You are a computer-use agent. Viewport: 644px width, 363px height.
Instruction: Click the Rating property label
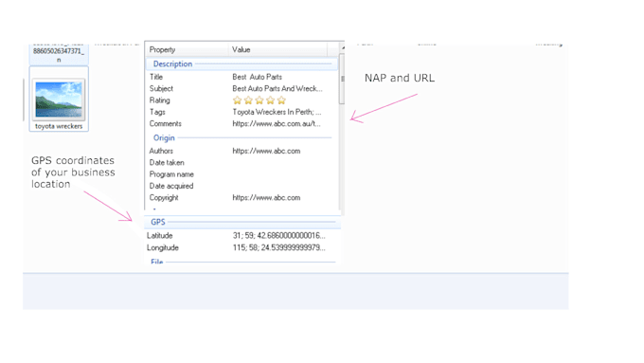[159, 100]
